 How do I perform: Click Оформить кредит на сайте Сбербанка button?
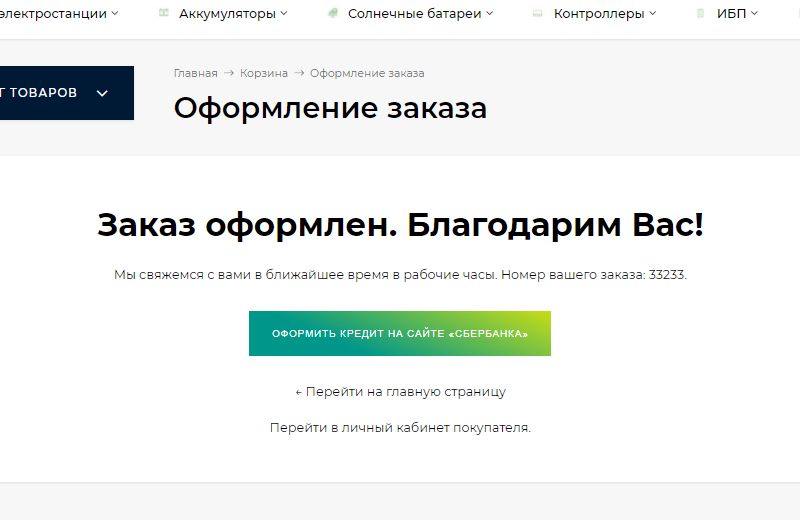[399, 333]
